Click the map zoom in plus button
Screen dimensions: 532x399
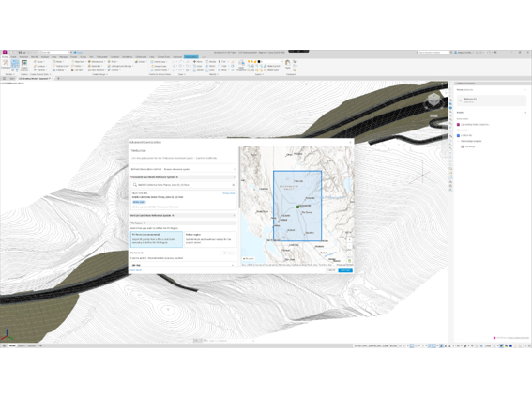click(349, 239)
